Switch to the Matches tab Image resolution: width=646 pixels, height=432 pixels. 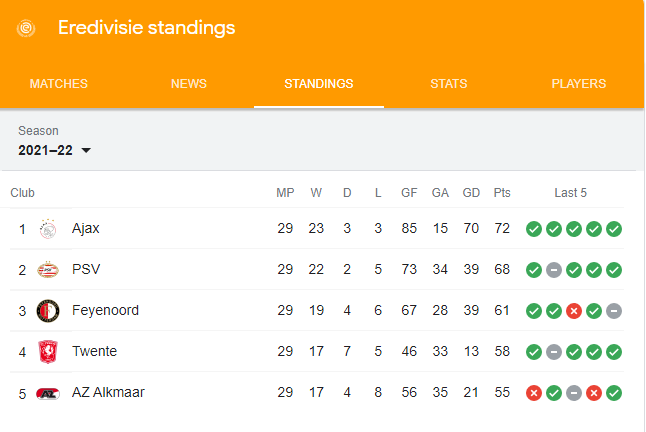tap(59, 84)
